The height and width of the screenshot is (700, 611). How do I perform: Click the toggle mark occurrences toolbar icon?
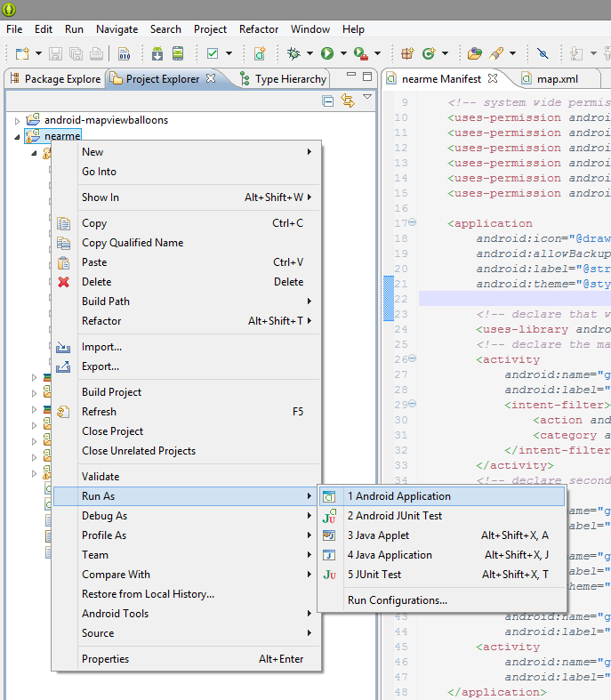tap(543, 54)
